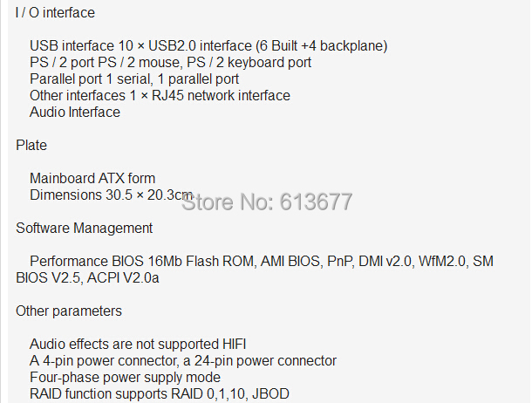Click the "Software Management" heading

click(85, 229)
